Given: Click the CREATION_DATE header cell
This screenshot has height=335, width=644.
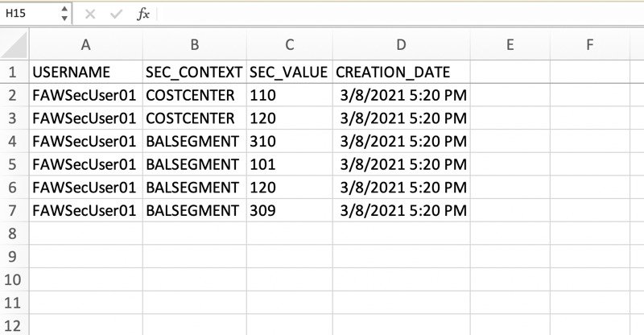Looking at the screenshot, I should [x=401, y=72].
